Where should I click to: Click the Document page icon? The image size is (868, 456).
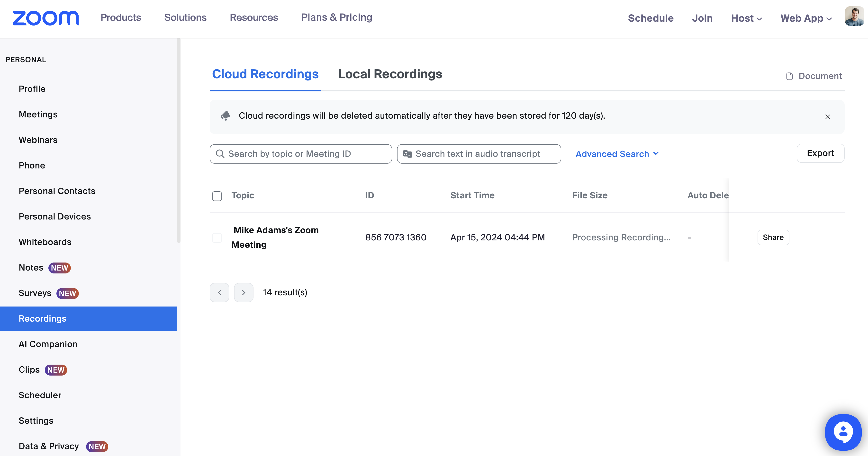[789, 76]
